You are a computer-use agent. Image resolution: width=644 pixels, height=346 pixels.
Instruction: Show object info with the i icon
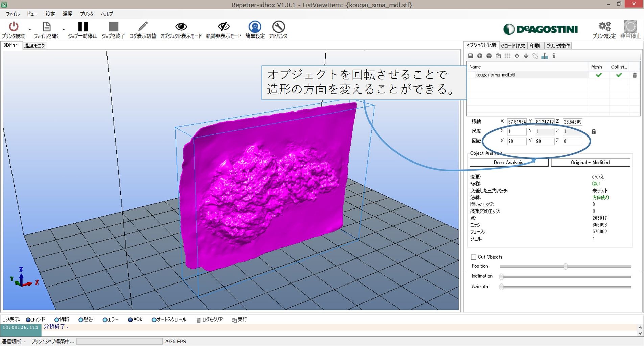click(x=554, y=56)
